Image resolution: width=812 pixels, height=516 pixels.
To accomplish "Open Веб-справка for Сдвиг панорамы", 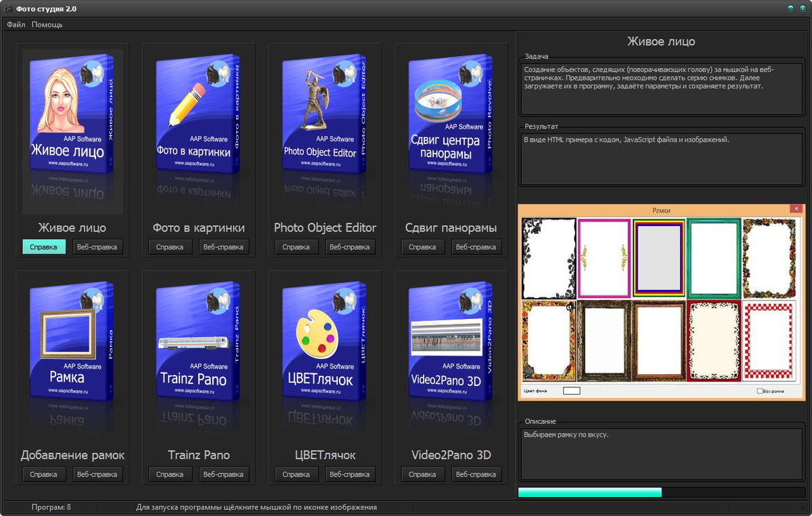I will pyautogui.click(x=477, y=247).
